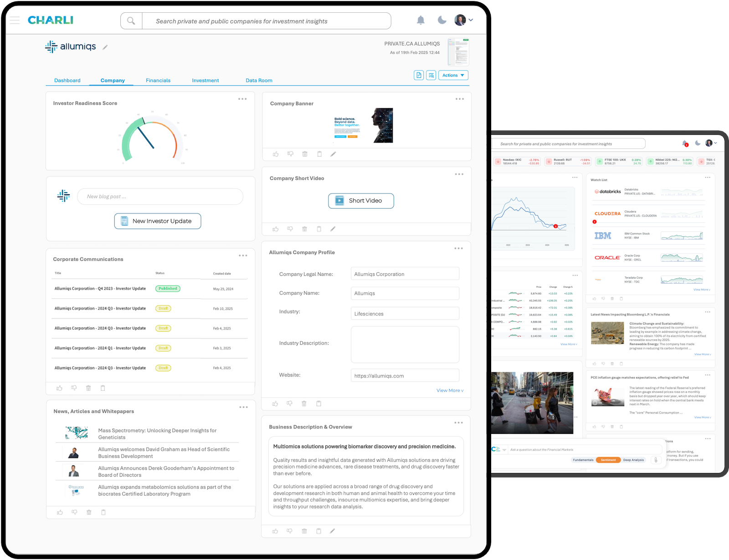Thumbs up the News, Articles and Whitepapers card
The width and height of the screenshot is (729, 560).
tap(60, 513)
